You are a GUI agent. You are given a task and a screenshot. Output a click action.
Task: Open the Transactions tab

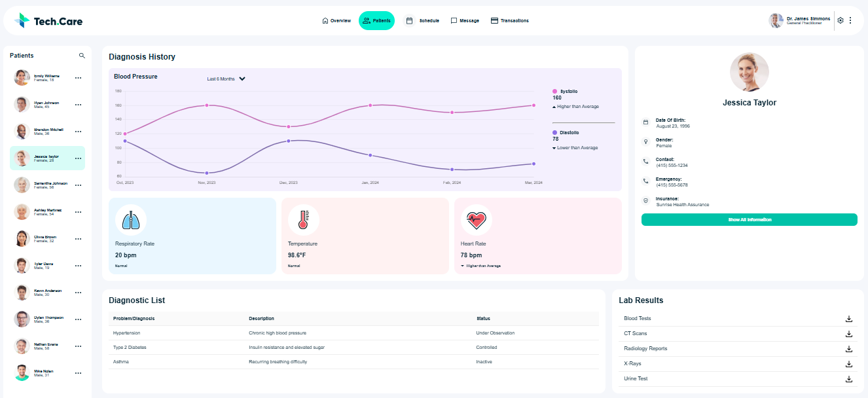coord(510,21)
